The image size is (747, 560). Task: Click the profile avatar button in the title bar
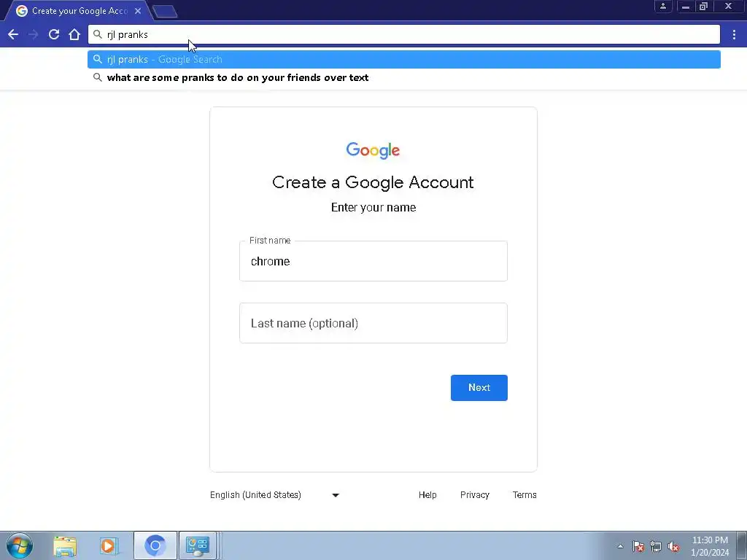[662, 6]
